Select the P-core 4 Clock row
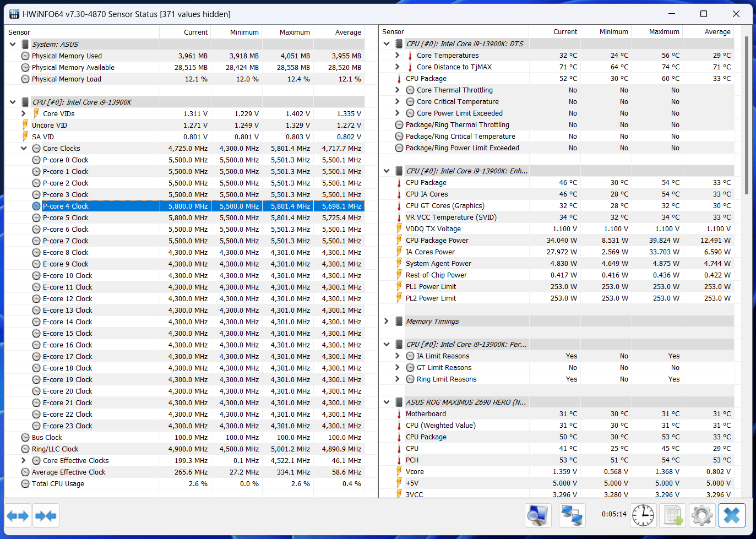The width and height of the screenshot is (756, 539). pyautogui.click(x=184, y=206)
